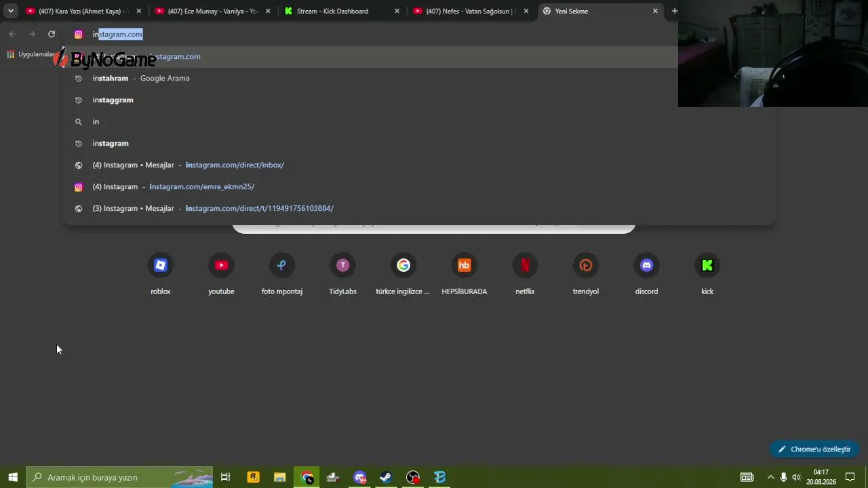Open the HEPSİBURADA shortcut tile
Image resolution: width=868 pixels, height=488 pixels.
pyautogui.click(x=465, y=274)
